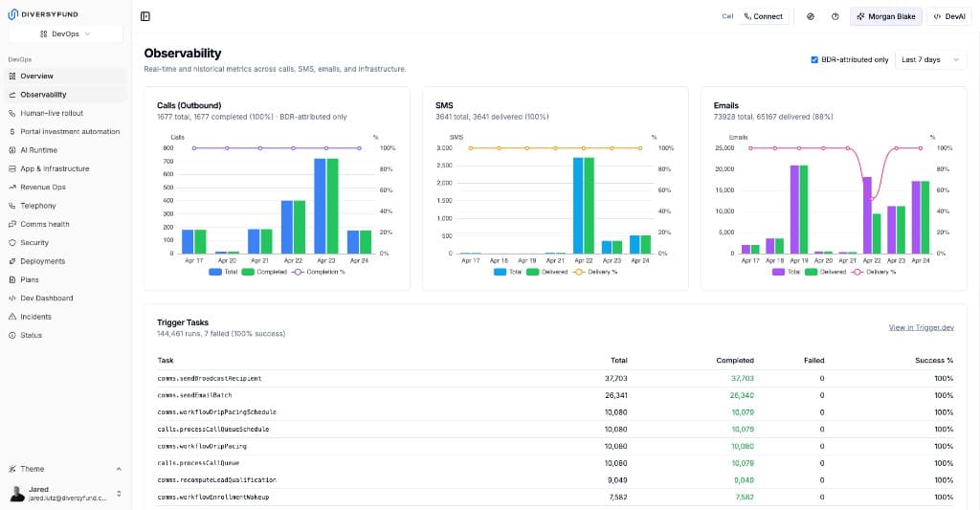Click the Human-live rollout phone icon
The width and height of the screenshot is (980, 510).
[11, 113]
